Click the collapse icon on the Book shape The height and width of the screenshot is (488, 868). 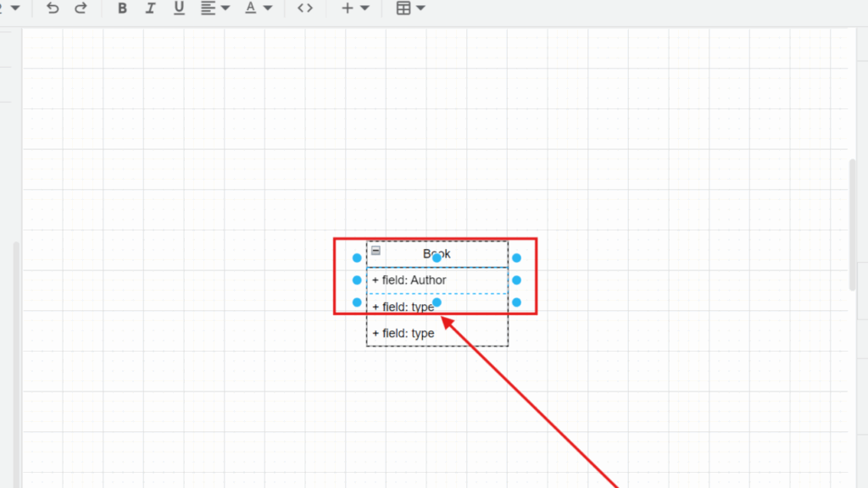tap(376, 251)
